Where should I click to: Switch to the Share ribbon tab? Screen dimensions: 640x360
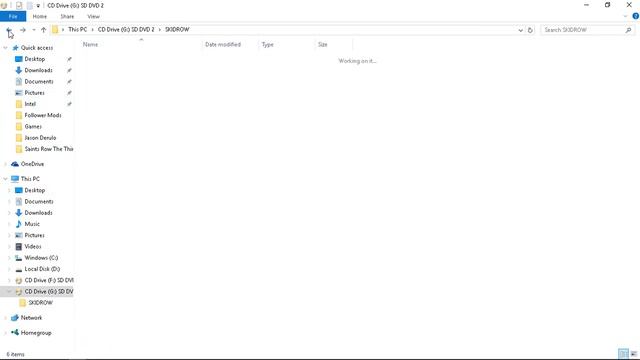(x=67, y=16)
